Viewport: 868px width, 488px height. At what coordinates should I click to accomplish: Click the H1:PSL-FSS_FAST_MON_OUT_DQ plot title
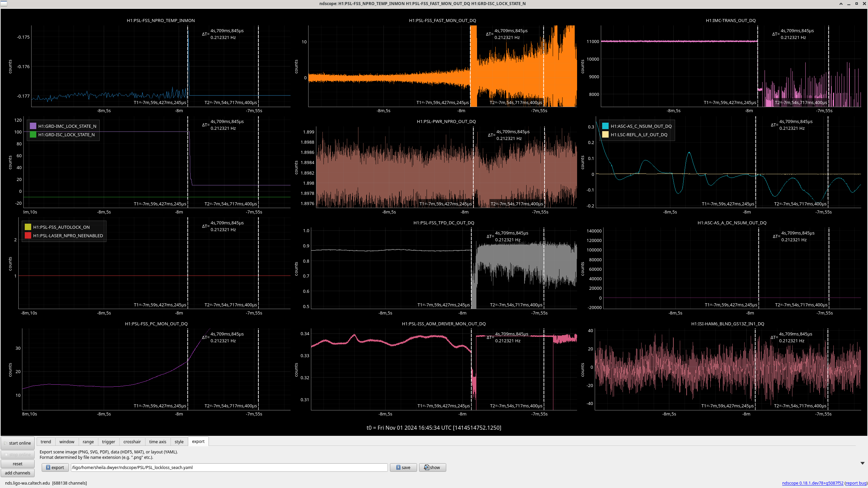[442, 20]
